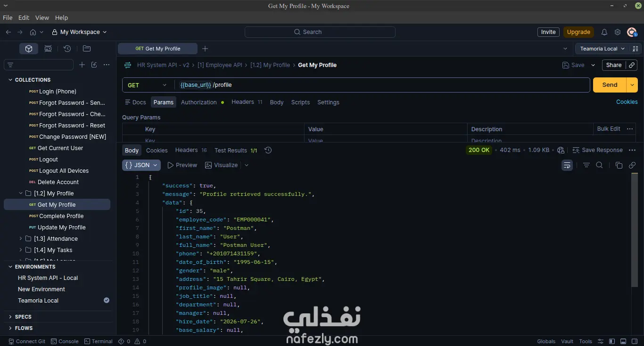
Task: Click the Home icon
Action: pyautogui.click(x=33, y=32)
